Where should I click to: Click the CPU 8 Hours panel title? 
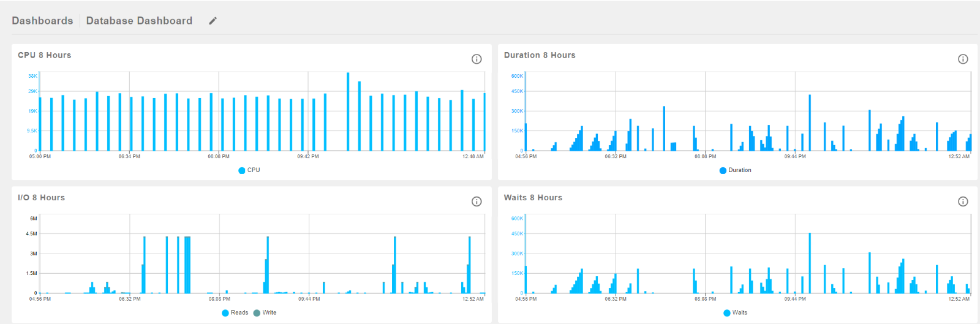tap(45, 55)
